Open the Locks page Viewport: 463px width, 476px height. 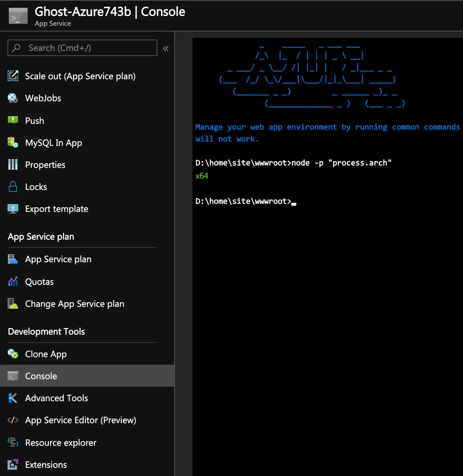(x=87, y=187)
